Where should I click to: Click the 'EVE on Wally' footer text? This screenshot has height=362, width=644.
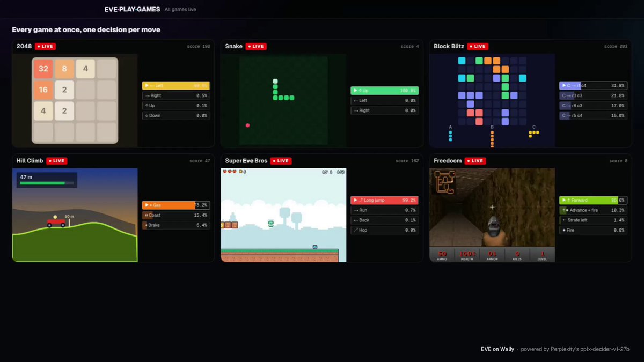pyautogui.click(x=497, y=349)
